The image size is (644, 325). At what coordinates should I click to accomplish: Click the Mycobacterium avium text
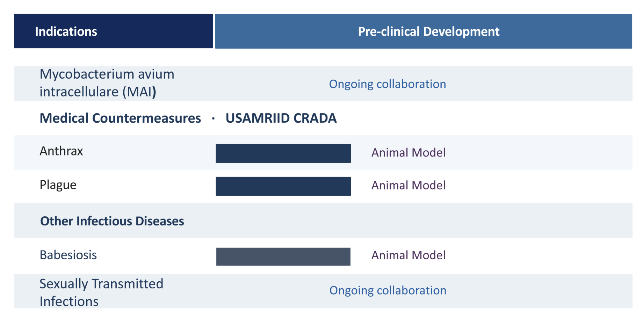[x=107, y=74]
